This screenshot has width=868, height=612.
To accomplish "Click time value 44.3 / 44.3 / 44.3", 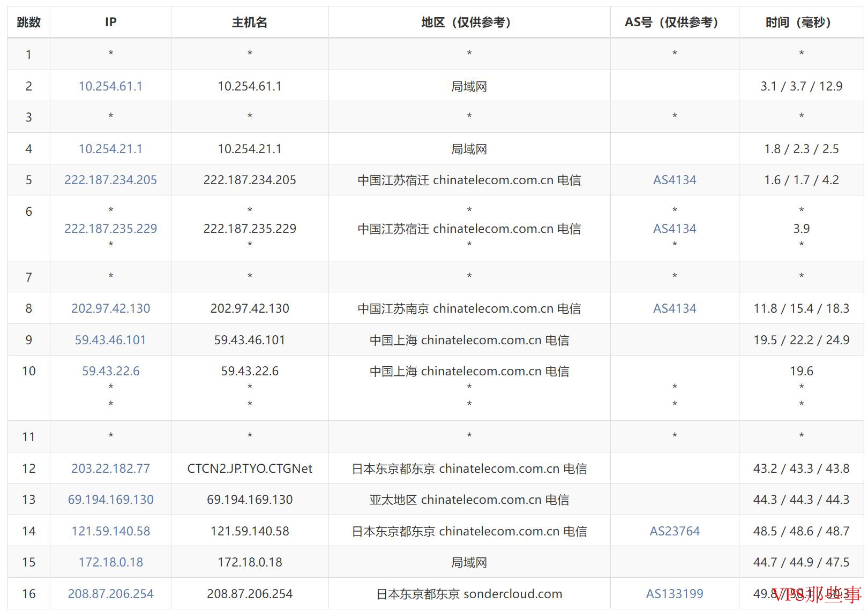I will tap(802, 500).
